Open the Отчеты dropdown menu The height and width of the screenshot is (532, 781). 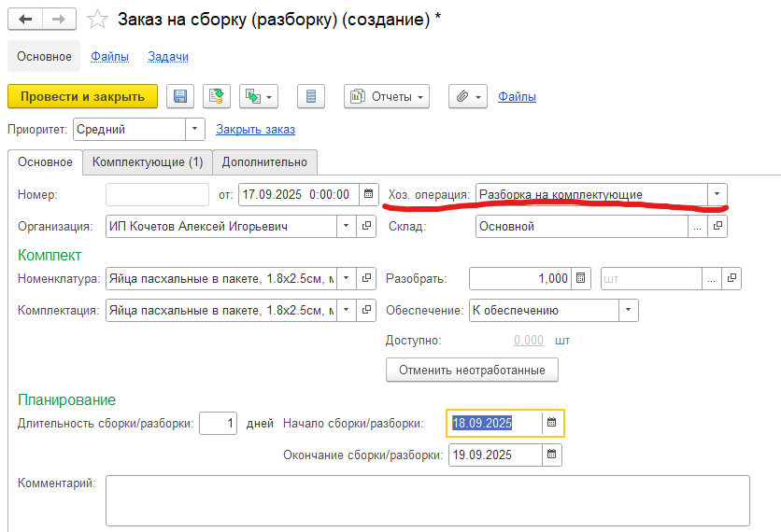(x=386, y=96)
